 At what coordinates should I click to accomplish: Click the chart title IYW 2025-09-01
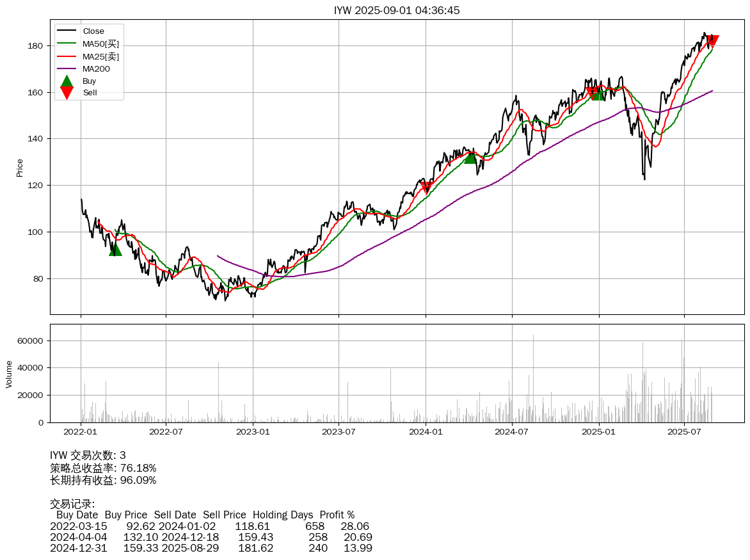(x=397, y=10)
